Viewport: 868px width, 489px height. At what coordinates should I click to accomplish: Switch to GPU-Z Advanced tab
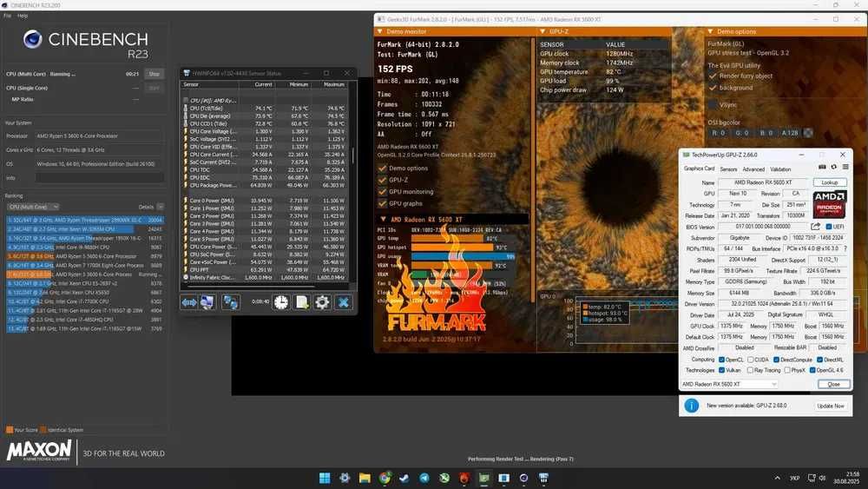(x=753, y=169)
